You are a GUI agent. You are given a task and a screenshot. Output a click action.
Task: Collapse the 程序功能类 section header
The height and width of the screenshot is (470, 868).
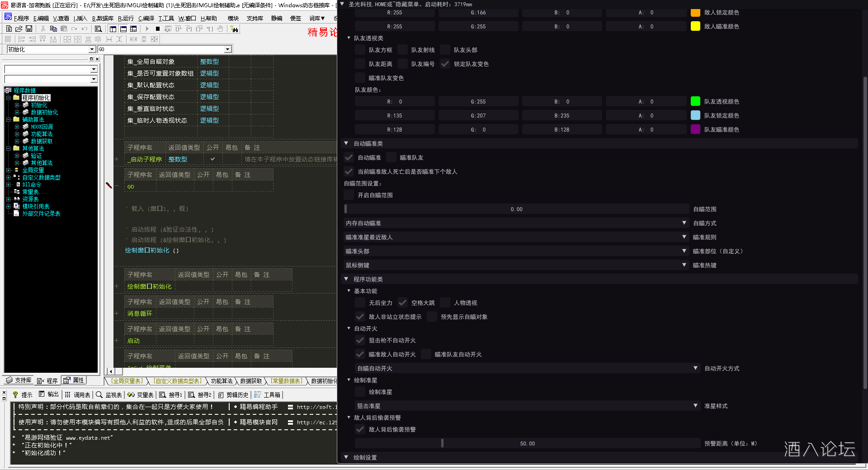[599, 279]
